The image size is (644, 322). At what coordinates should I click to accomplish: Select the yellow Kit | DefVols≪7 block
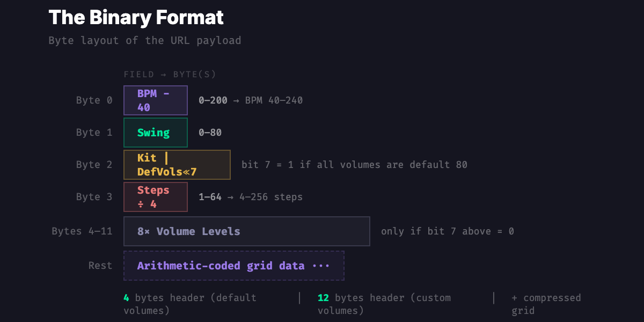[x=176, y=164]
